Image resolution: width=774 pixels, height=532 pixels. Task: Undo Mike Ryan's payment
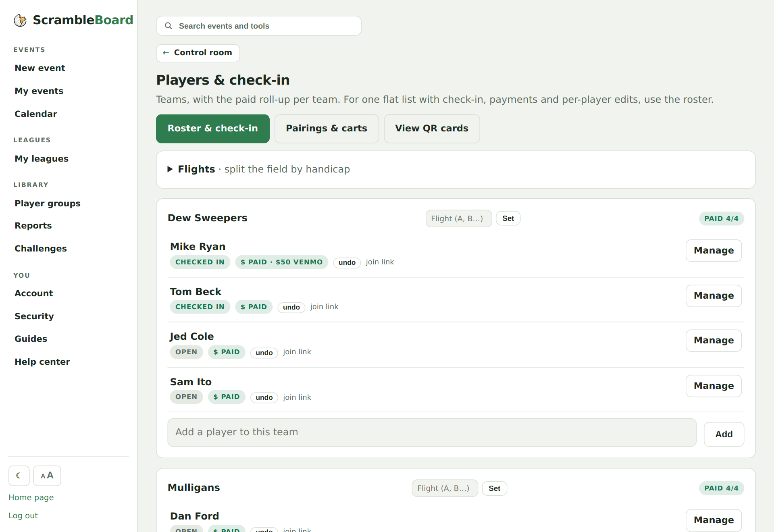click(x=347, y=262)
